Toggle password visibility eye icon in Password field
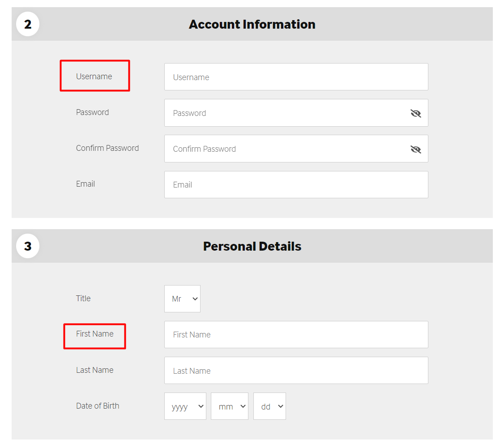 coord(416,113)
